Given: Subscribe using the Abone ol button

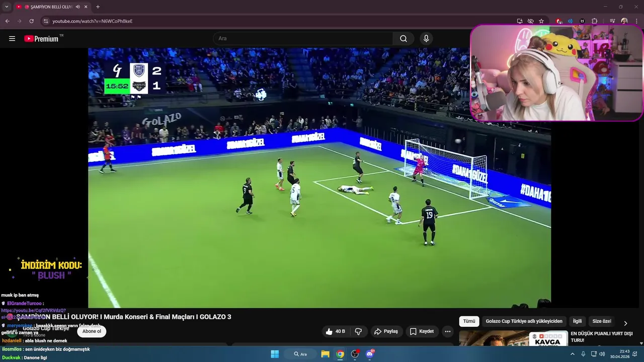Looking at the screenshot, I should coord(92,331).
